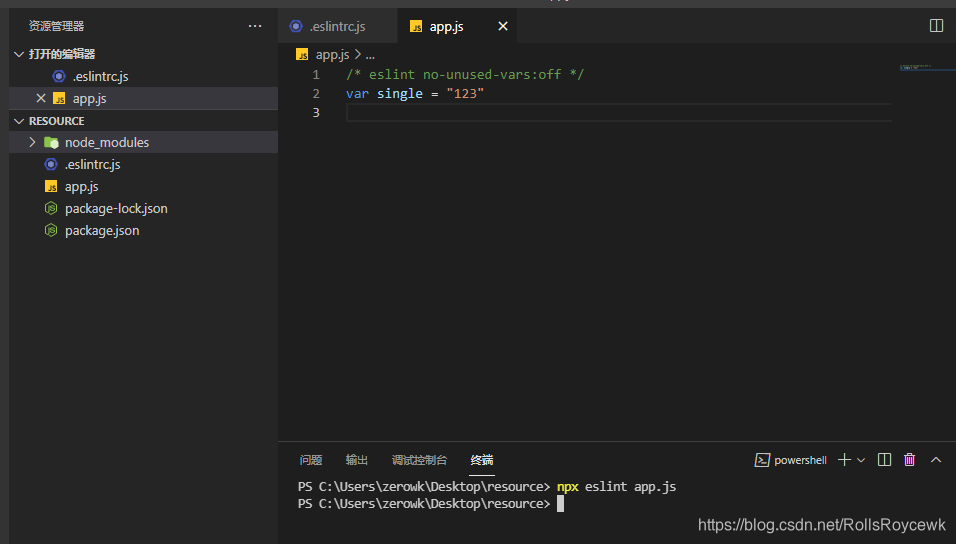This screenshot has width=956, height=544.
Task: Click line number 1 in the gutter
Action: coord(316,74)
